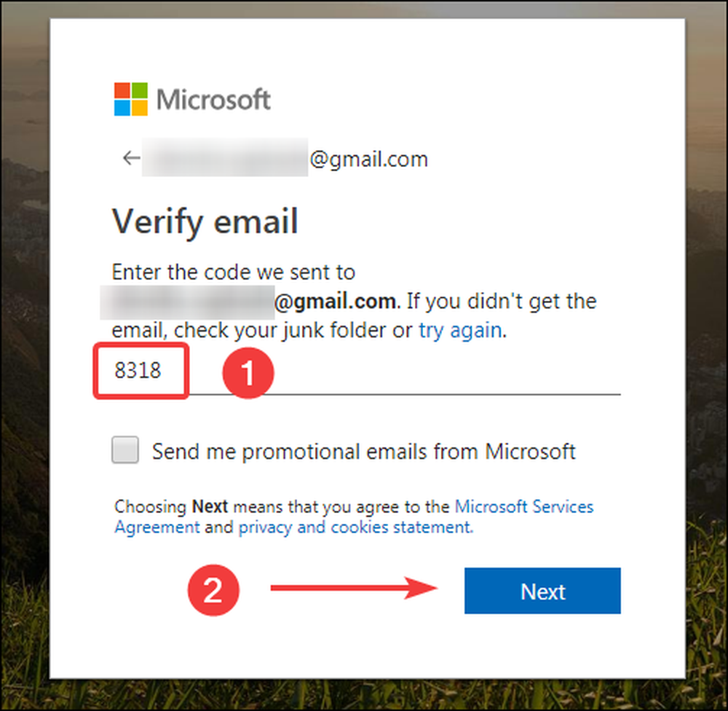Click the Microsoft wordmark text
728x711 pixels.
tap(213, 100)
